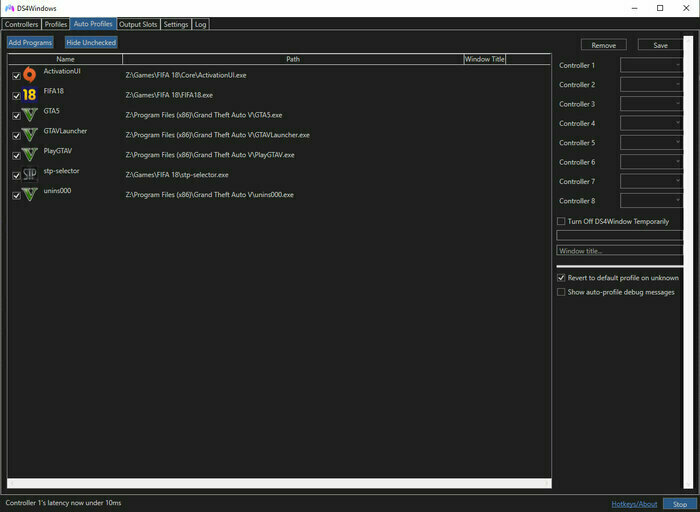Select the GTA5.exe path row
The image size is (700, 512).
tap(204, 115)
